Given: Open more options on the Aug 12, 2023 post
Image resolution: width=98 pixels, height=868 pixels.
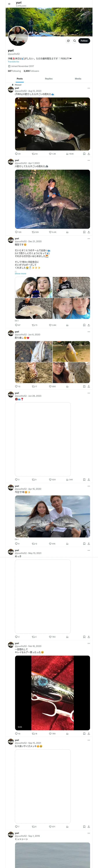Looking at the screenshot, I should [x=89, y=88].
